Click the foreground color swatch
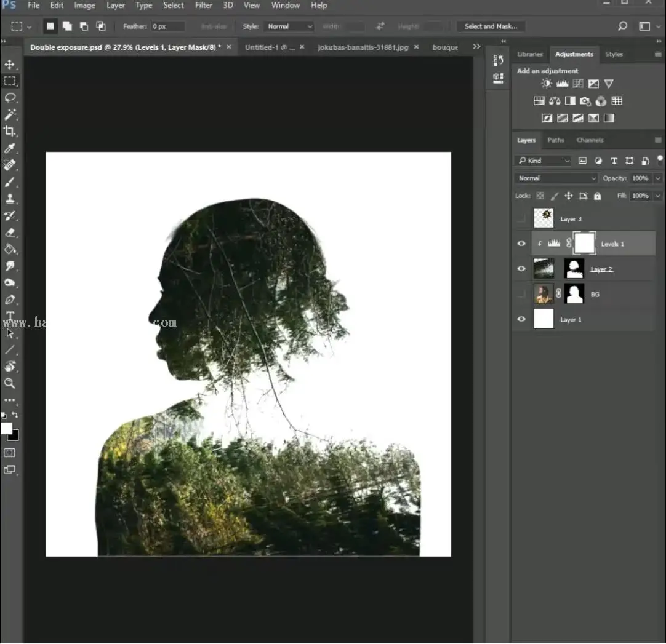The height and width of the screenshot is (644, 666). [x=6, y=428]
